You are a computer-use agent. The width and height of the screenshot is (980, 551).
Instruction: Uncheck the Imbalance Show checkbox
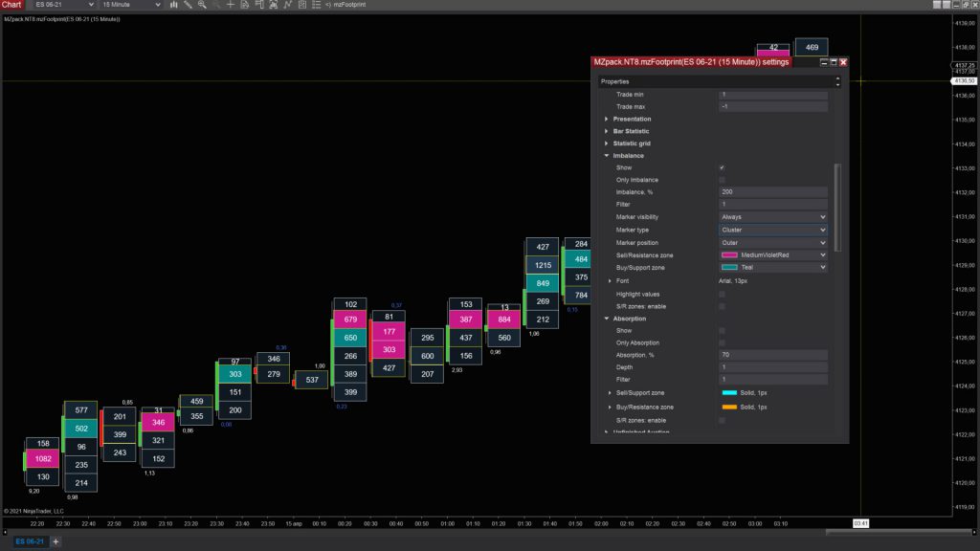point(722,167)
